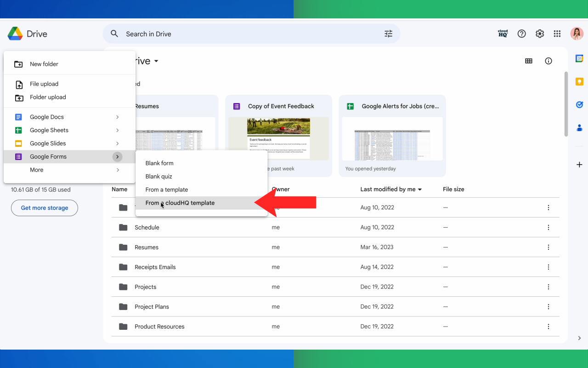The image size is (588, 368).
Task: Open Drive settings
Action: pos(540,34)
